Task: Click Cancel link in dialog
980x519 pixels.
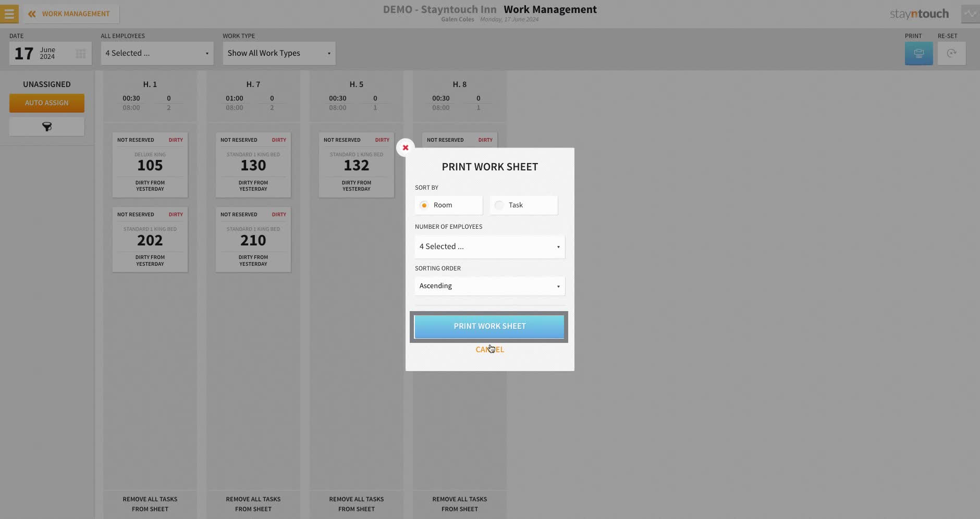Action: (489, 350)
